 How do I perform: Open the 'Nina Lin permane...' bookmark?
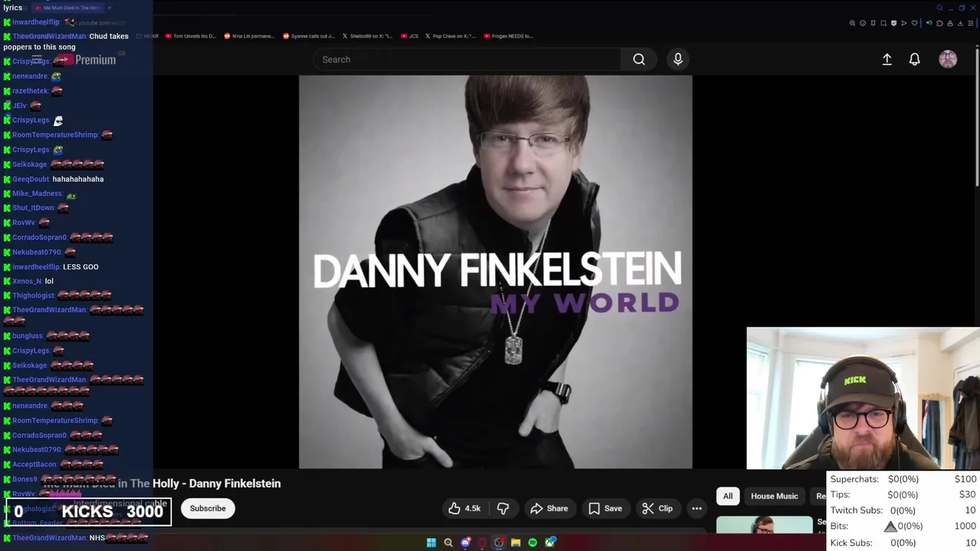249,36
